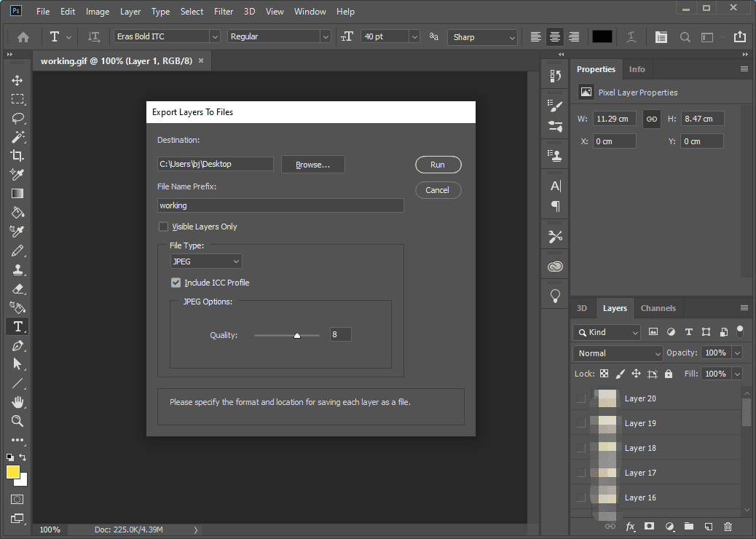Open the Normal blend mode dropdown

tap(617, 353)
